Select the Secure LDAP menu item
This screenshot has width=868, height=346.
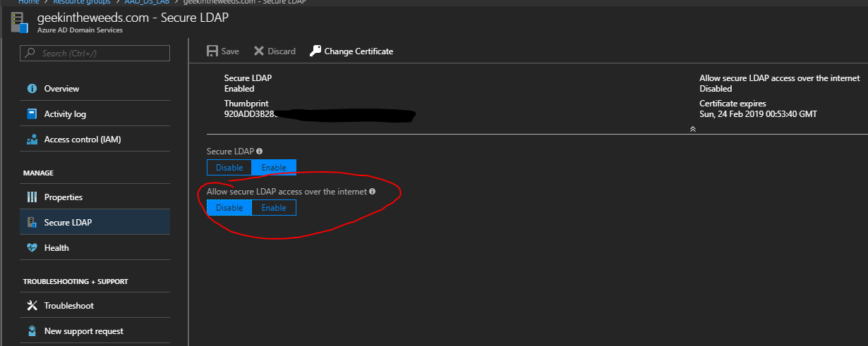[x=95, y=223]
